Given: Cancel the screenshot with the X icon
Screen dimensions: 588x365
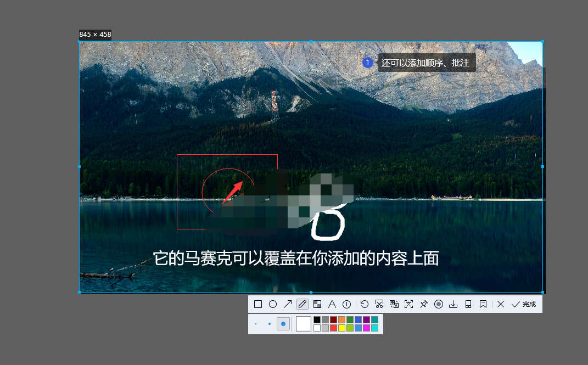Looking at the screenshot, I should click(x=501, y=304).
